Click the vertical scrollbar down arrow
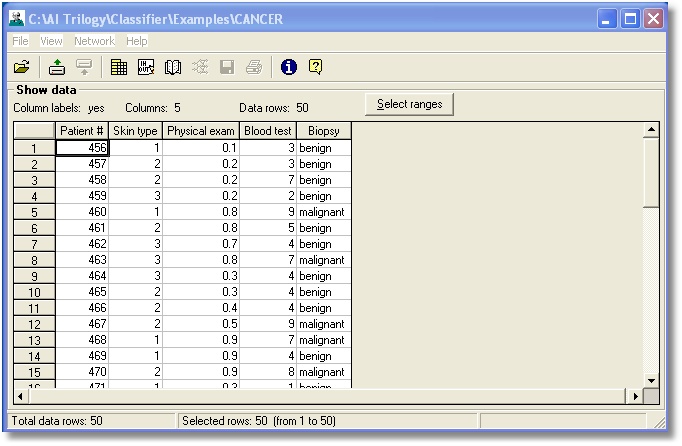The image size is (682, 446). point(651,380)
